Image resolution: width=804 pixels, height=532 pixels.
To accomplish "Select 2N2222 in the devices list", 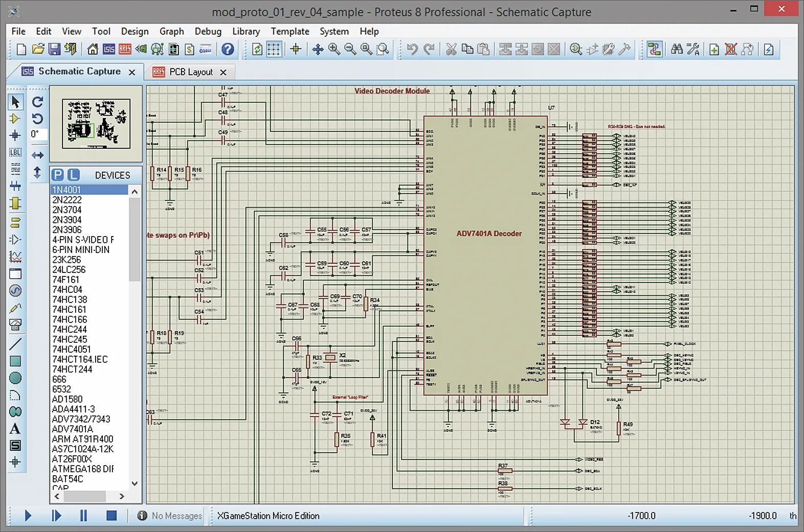I will tap(89, 200).
